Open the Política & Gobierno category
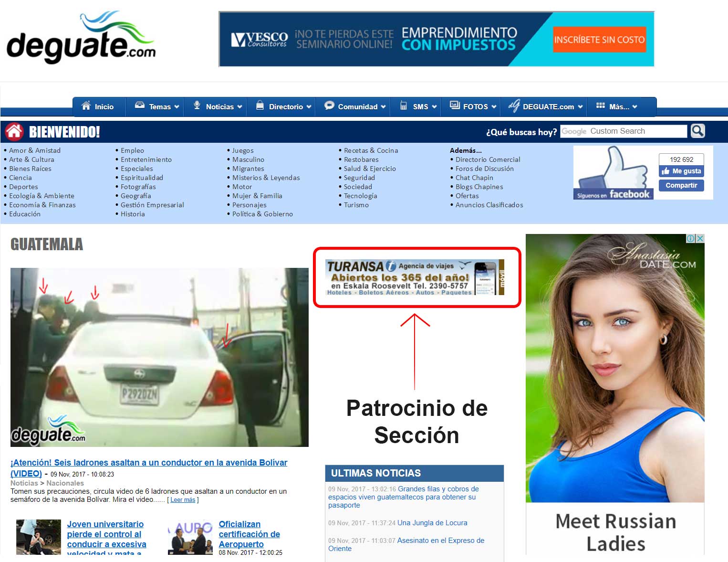Image resolution: width=728 pixels, height=562 pixels. coord(262,214)
